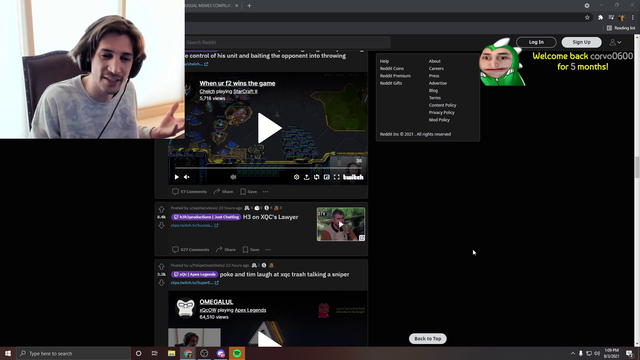Open Reddit Gifts link
The height and width of the screenshot is (360, 640).
click(391, 83)
